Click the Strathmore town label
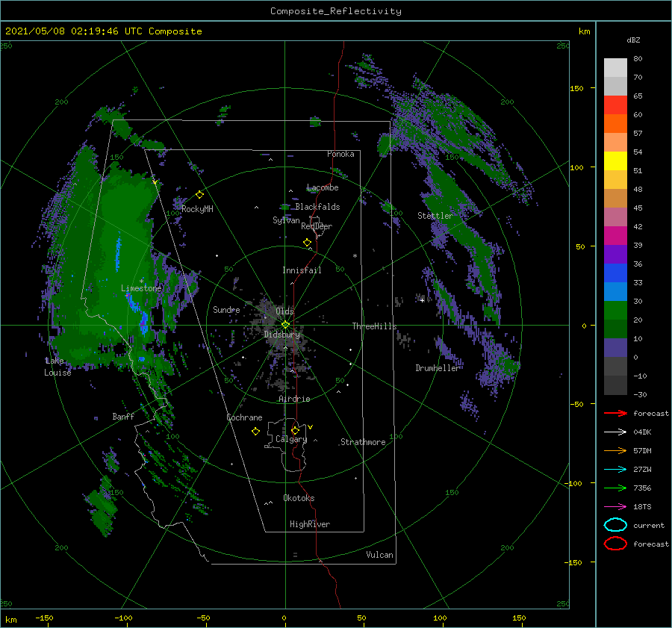Screen dimensions: 672x628 click(x=363, y=442)
